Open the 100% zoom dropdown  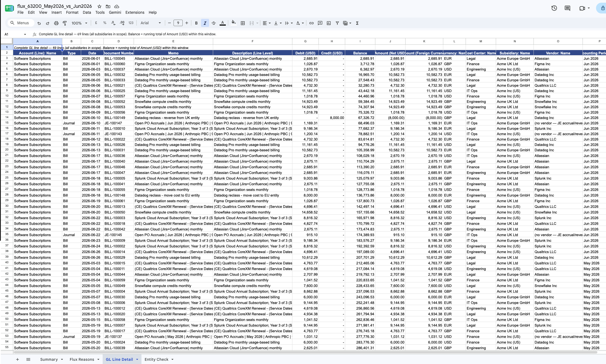[79, 23]
